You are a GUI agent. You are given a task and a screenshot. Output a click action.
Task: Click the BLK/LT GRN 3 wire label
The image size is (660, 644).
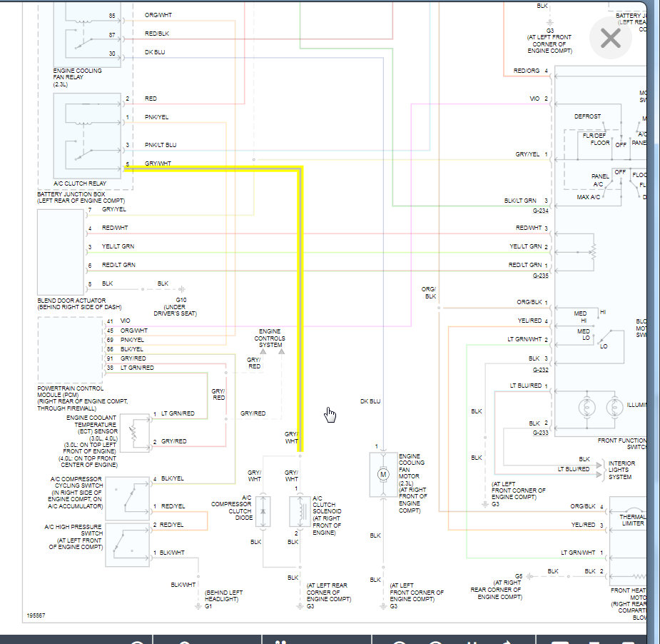pos(526,201)
